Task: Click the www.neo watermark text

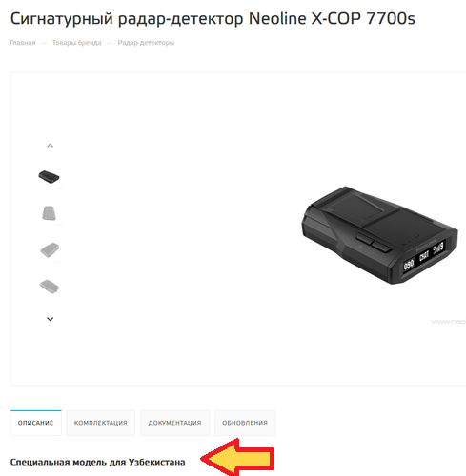Action: 449,322
